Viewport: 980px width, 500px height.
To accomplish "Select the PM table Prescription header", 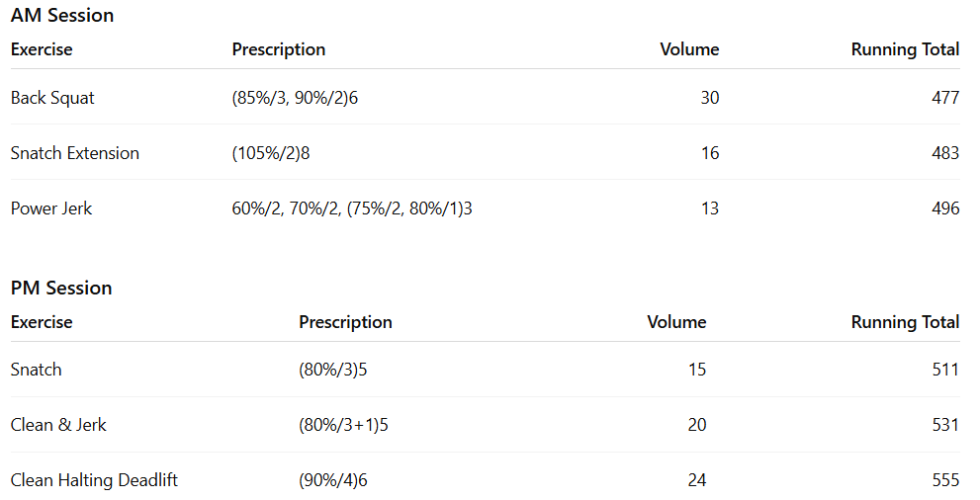I will [345, 322].
